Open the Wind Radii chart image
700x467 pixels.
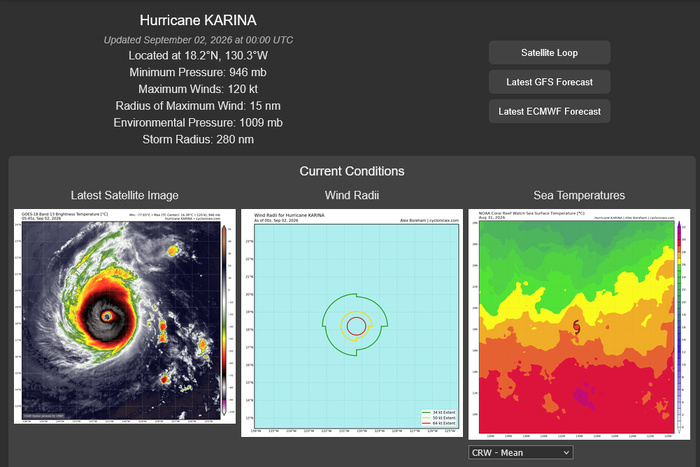352,323
